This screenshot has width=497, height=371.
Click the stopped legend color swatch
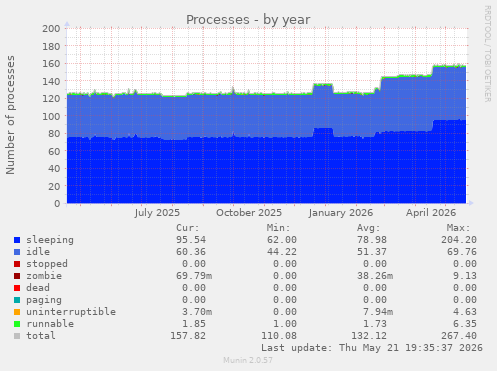(x=17, y=264)
